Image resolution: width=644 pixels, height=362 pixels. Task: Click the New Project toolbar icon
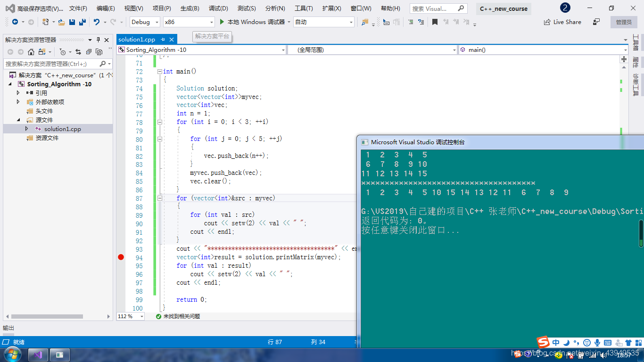pos(46,22)
